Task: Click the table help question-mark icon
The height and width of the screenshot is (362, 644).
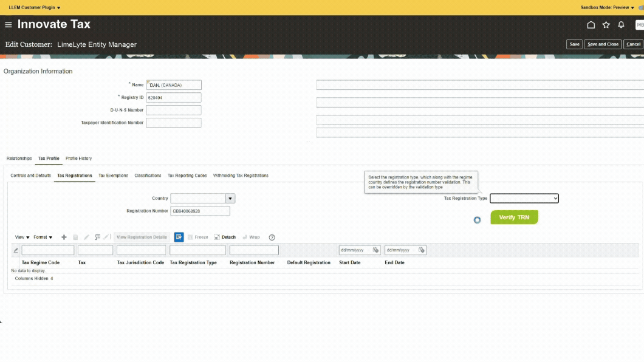Action: tap(272, 237)
